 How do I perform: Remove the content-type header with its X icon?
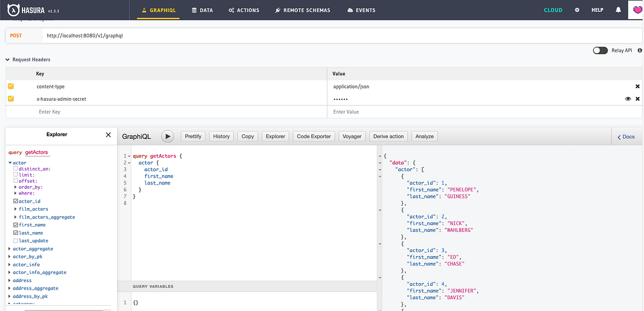click(x=637, y=86)
